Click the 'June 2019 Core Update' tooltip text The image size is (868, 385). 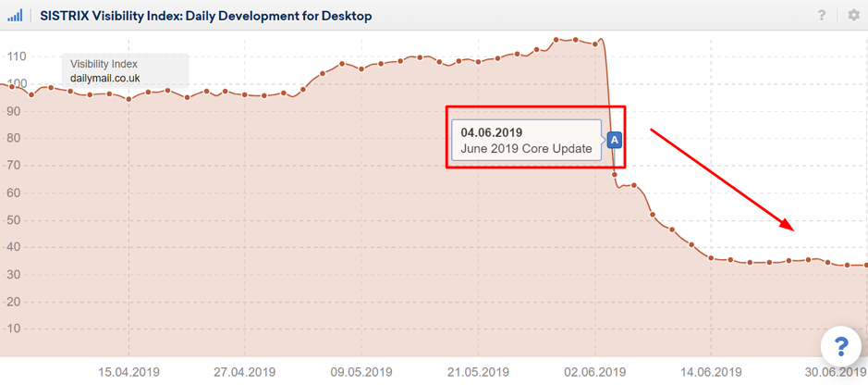point(526,148)
